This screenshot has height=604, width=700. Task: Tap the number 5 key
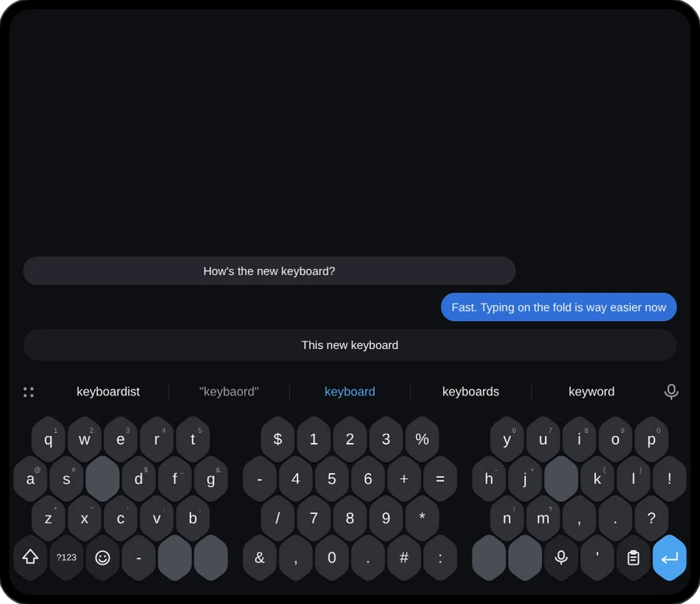tap(331, 479)
